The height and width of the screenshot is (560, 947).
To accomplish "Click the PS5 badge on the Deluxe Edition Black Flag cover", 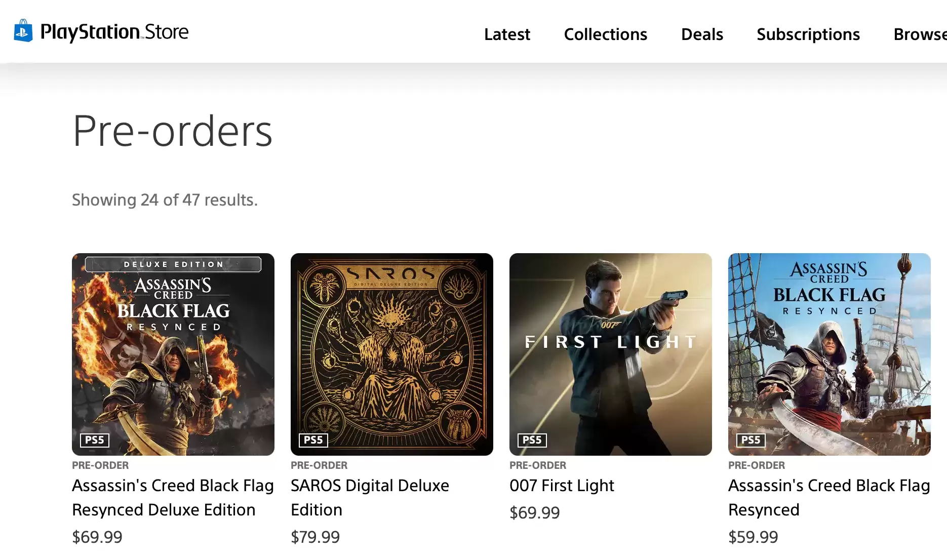I will [94, 440].
